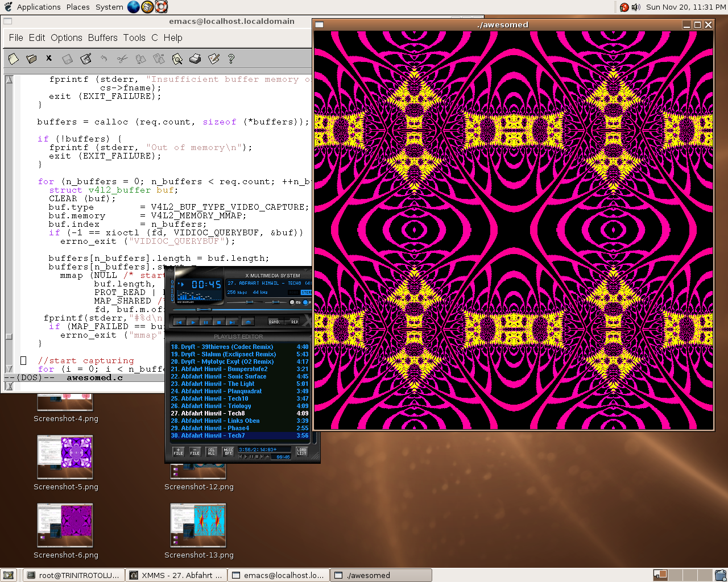Select playlist track 23 Abfahrt Hinwil - The Light
728x582 pixels.
pos(239,384)
